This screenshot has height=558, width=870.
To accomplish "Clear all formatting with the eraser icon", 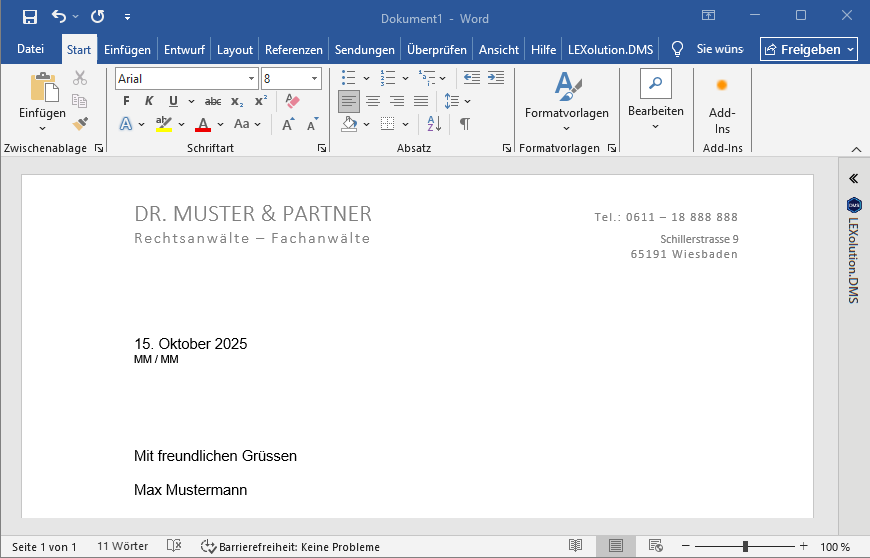I will (292, 101).
